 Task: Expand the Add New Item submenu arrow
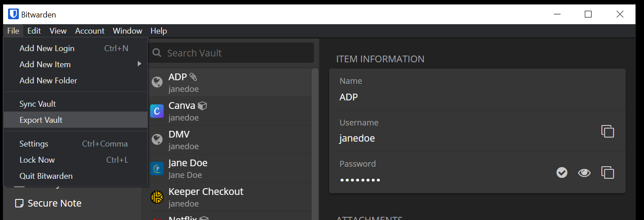click(139, 64)
